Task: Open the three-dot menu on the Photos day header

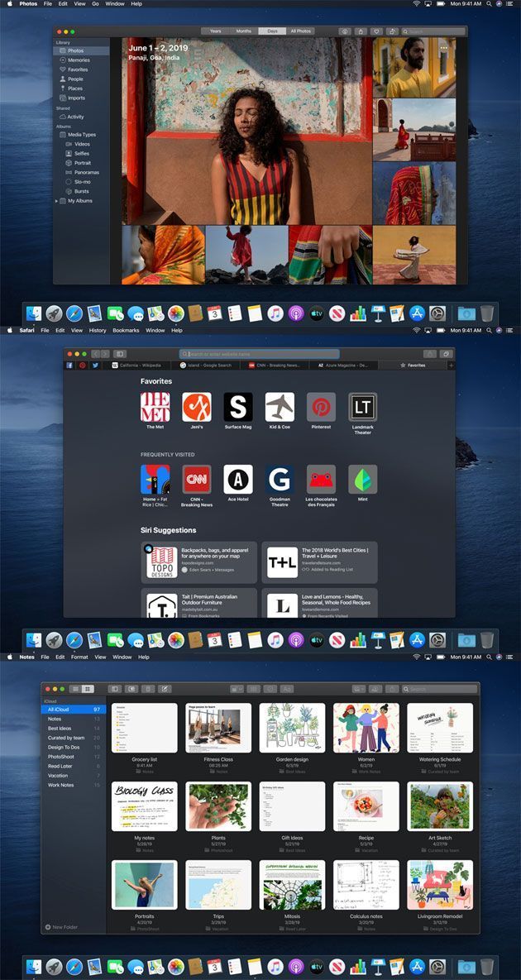Action: 443,48
